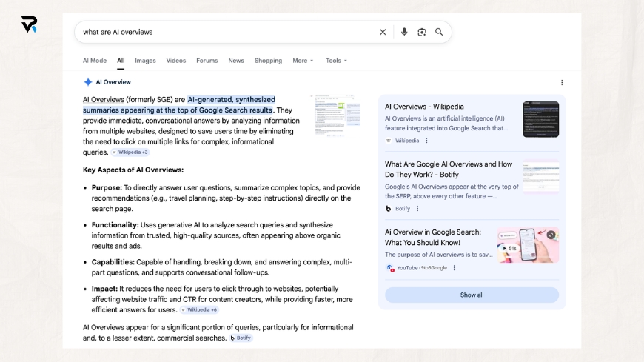644x362 pixels.
Task: Click the Purpose bullet text
Action: (226, 198)
